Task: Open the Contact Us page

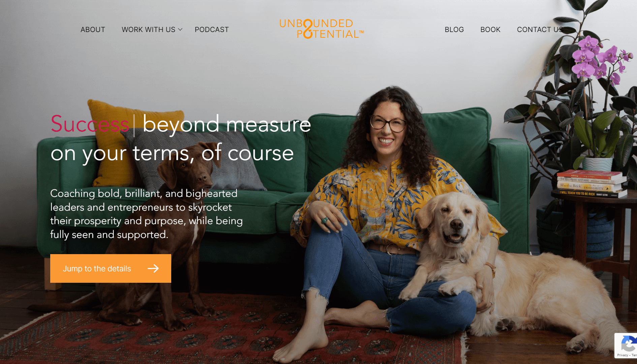Action: (x=540, y=30)
